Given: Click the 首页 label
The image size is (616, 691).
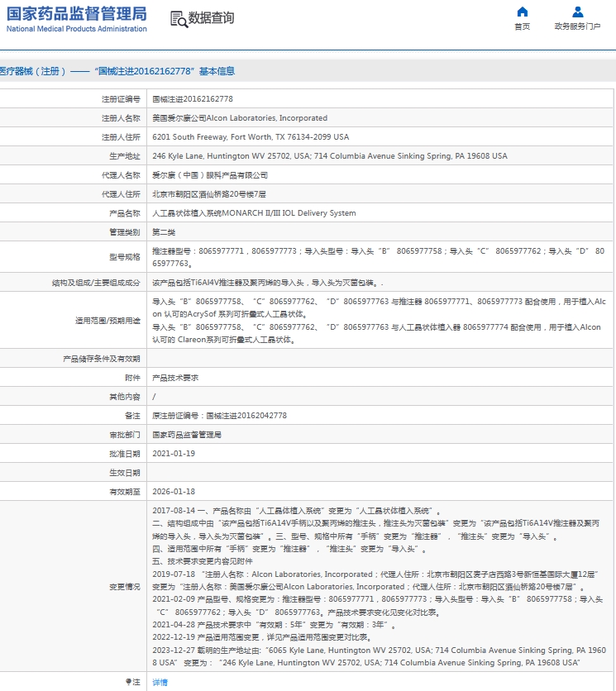Looking at the screenshot, I should [522, 26].
